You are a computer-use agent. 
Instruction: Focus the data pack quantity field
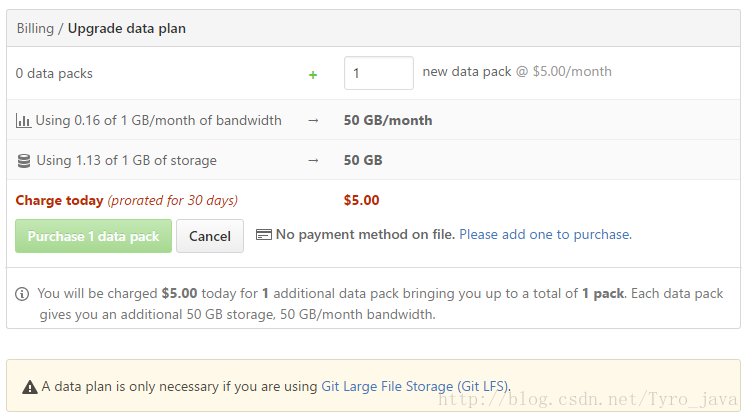click(379, 73)
